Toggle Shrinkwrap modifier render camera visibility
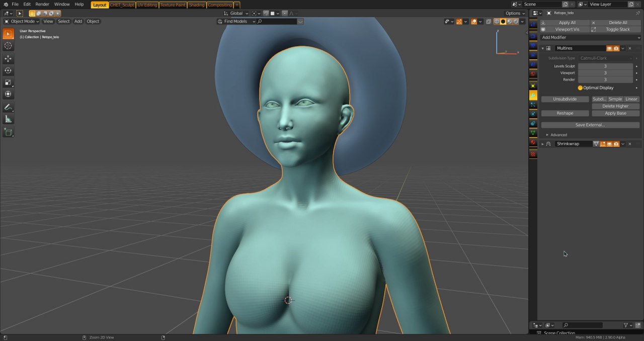644x341 pixels. (616, 144)
